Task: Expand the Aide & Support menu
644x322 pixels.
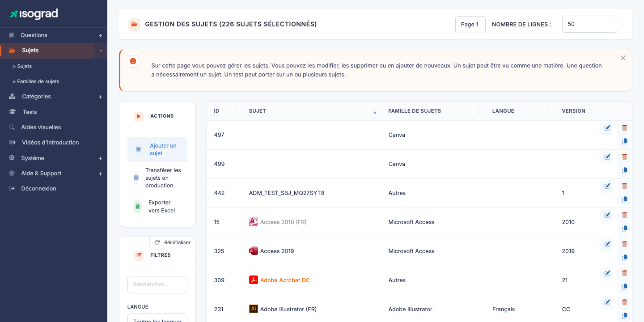Action: 100,174
